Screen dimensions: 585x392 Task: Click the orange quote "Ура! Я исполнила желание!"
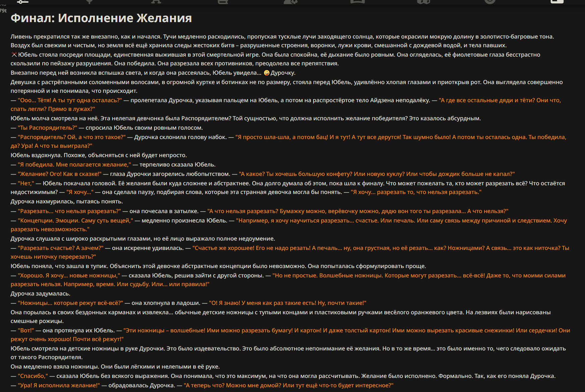59,385
